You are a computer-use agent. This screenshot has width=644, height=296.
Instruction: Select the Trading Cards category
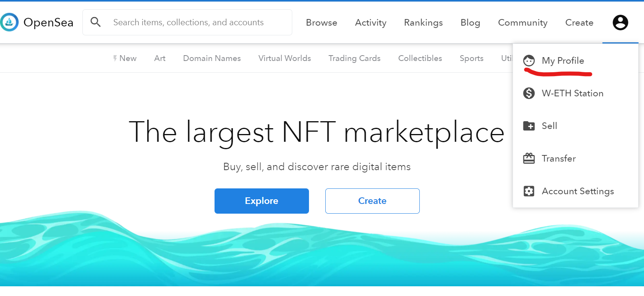click(354, 58)
